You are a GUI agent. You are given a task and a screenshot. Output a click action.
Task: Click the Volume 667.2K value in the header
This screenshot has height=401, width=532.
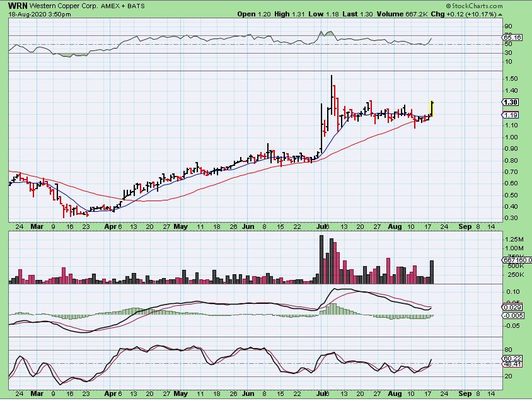[402, 15]
